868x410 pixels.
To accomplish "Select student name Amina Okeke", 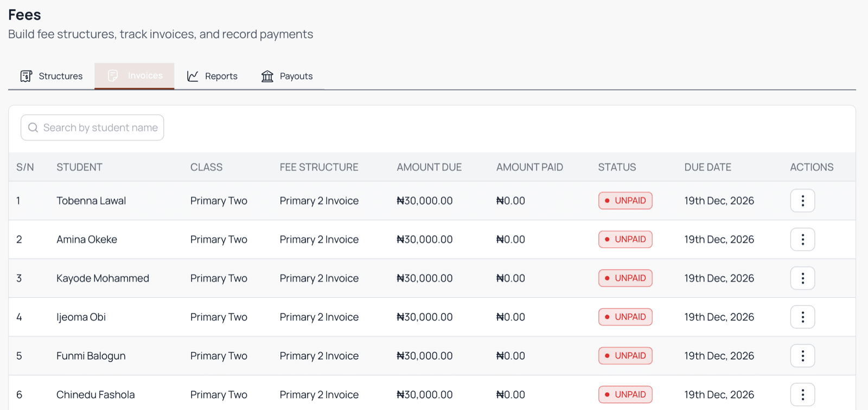I will click(87, 239).
